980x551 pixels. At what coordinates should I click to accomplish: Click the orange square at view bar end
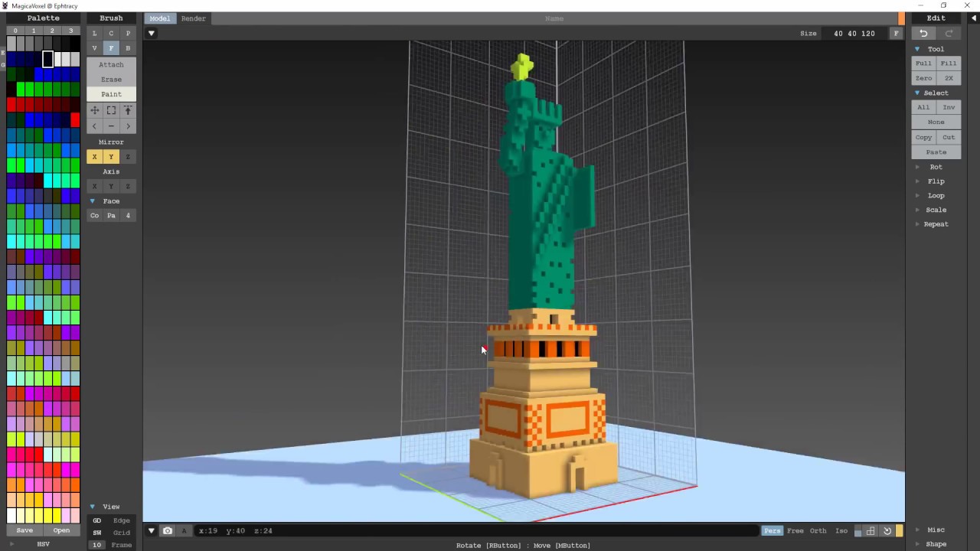click(900, 530)
